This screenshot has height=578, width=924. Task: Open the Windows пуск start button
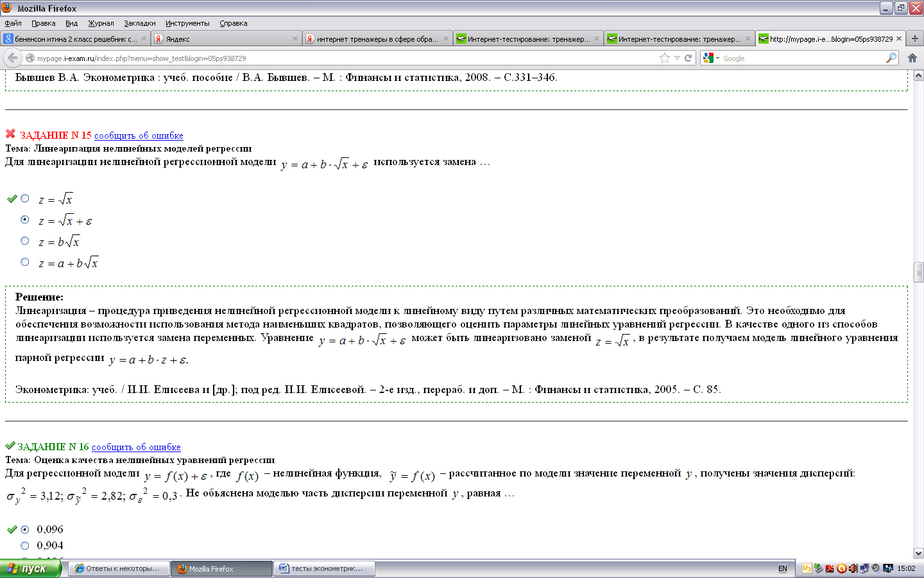[30, 568]
